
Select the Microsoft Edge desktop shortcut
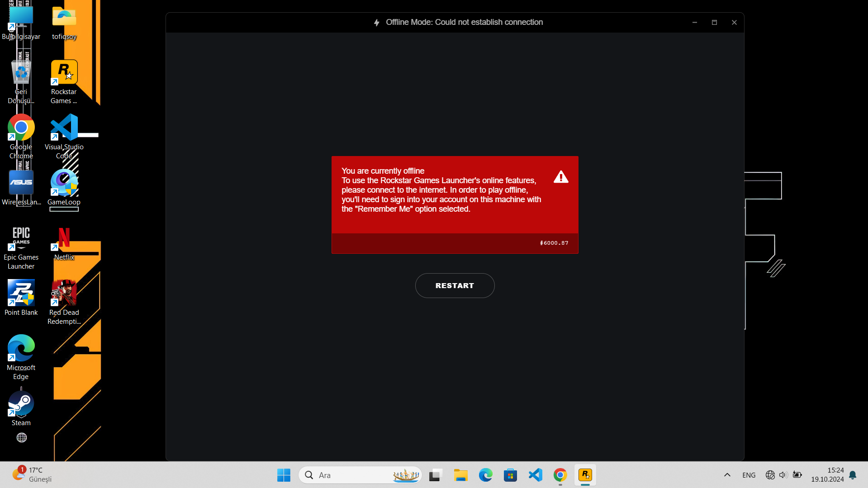point(21,357)
